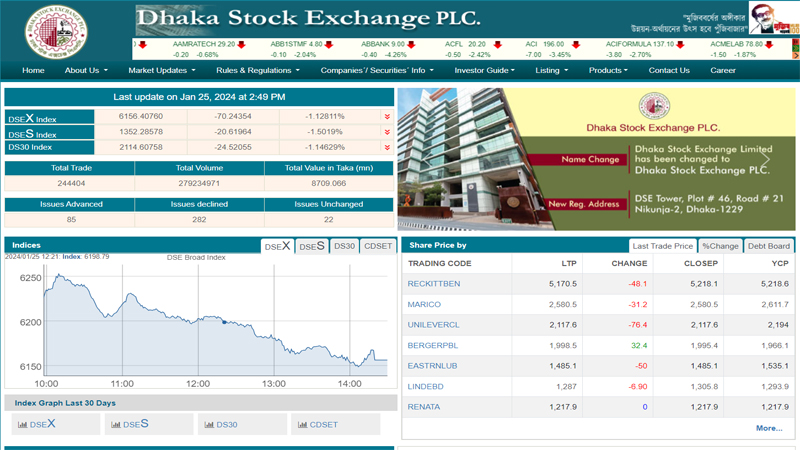Click the next arrow on the banner slideshow
Viewport: 800px width, 450px height.
pyautogui.click(x=767, y=160)
